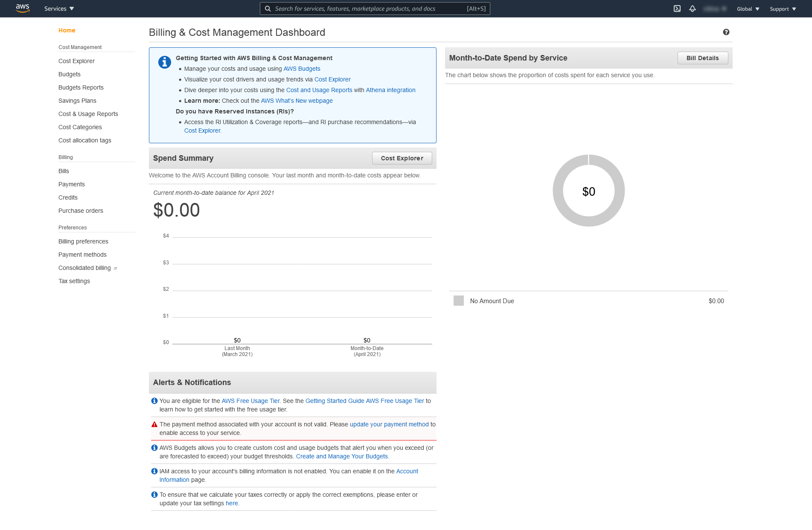Open Tax settings in sidebar
This screenshot has width=812, height=530.
click(x=74, y=281)
